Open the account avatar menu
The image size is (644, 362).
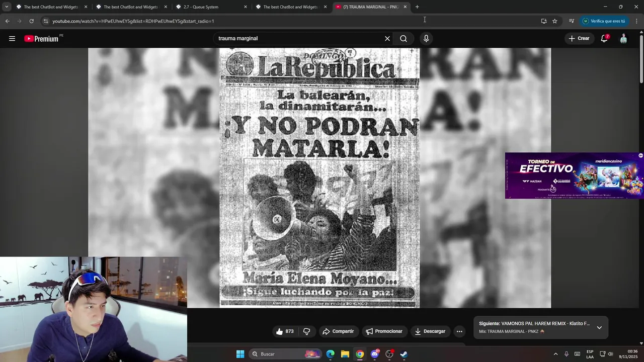[x=623, y=39]
